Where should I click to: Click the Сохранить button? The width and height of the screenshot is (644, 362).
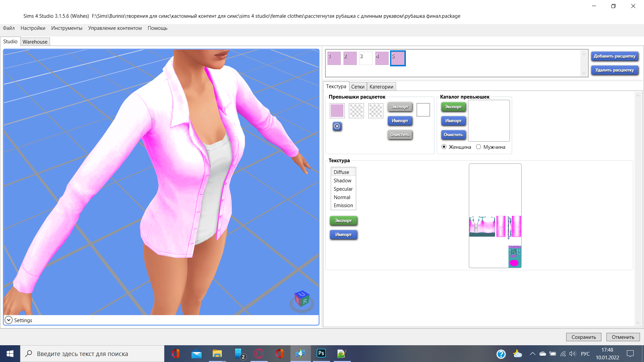pyautogui.click(x=583, y=337)
